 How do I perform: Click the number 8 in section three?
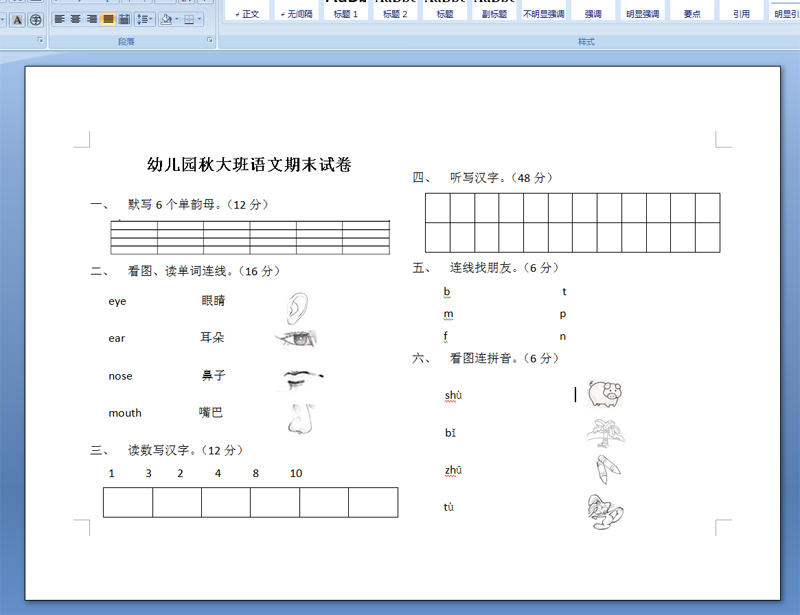[x=256, y=474]
